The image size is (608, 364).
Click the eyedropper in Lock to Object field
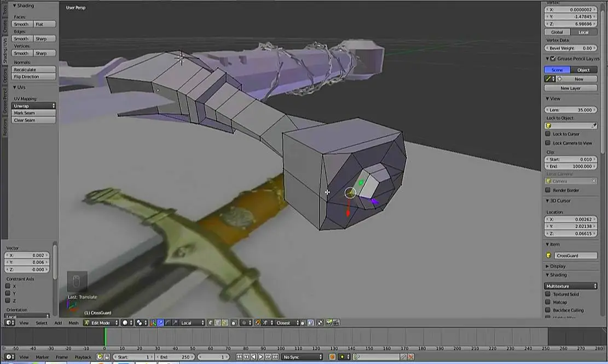pyautogui.click(x=594, y=125)
